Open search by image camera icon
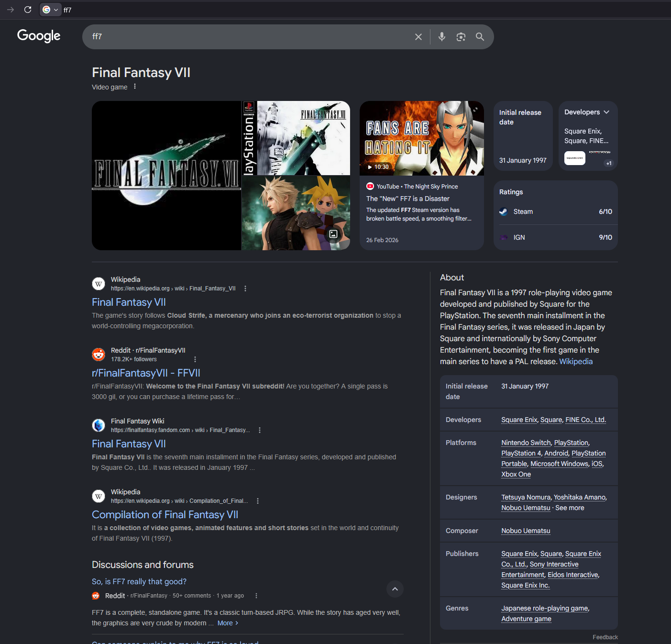 tap(461, 37)
